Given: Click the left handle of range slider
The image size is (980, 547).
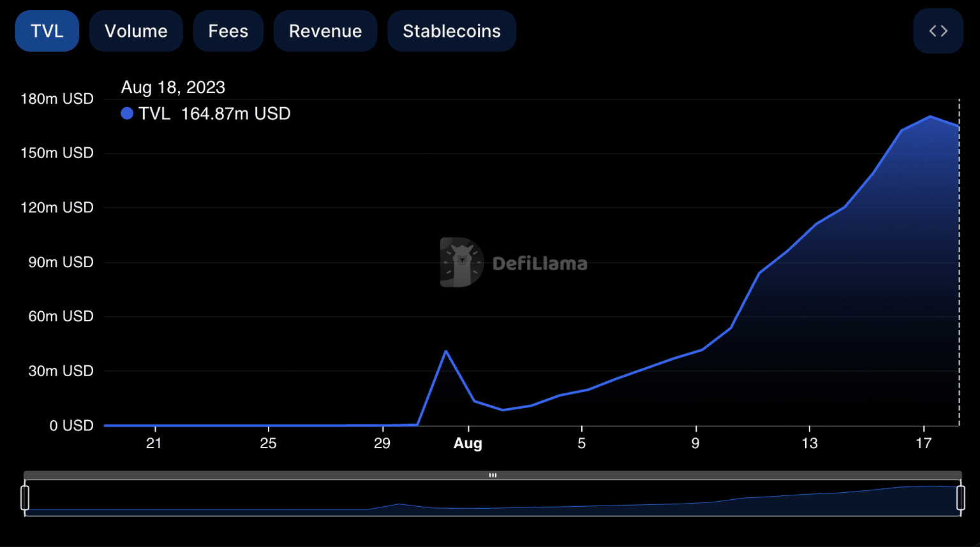Looking at the screenshot, I should click(x=25, y=497).
